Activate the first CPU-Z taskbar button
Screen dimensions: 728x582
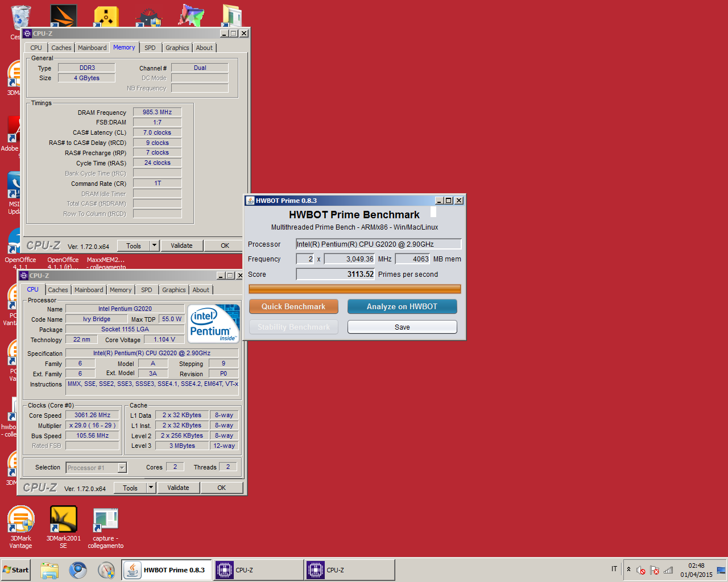(x=258, y=570)
